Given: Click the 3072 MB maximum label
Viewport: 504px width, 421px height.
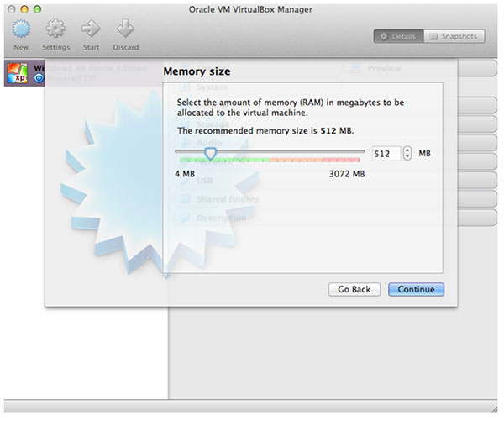Looking at the screenshot, I should click(347, 174).
